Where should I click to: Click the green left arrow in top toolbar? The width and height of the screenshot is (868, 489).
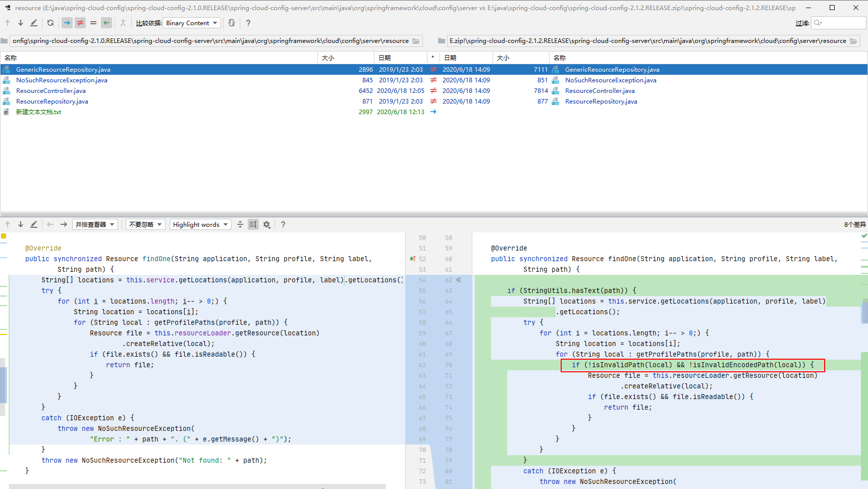106,23
